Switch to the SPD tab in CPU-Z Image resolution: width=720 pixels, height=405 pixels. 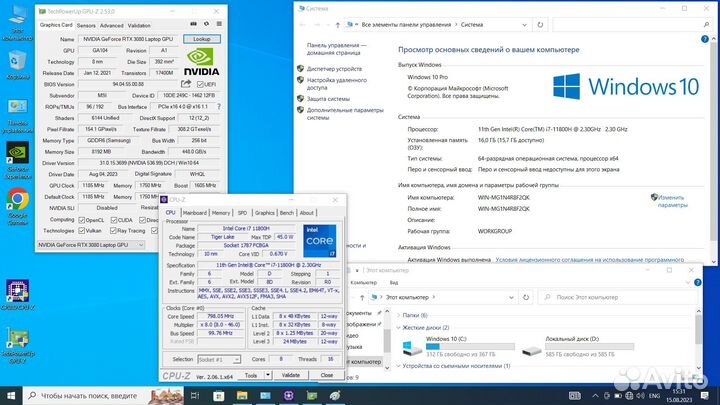coord(242,213)
